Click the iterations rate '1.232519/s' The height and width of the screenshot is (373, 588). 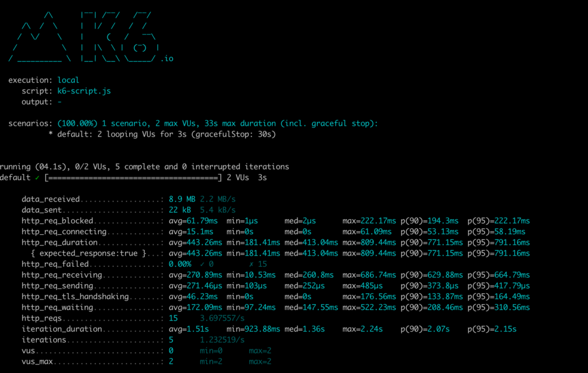point(222,340)
